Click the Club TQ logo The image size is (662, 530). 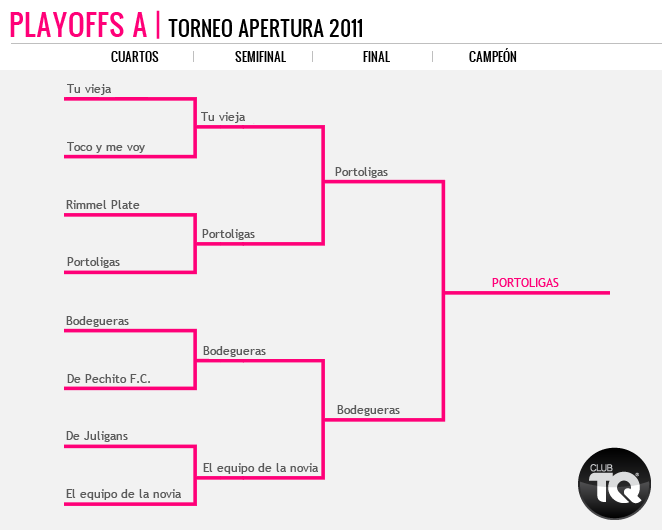click(x=614, y=484)
